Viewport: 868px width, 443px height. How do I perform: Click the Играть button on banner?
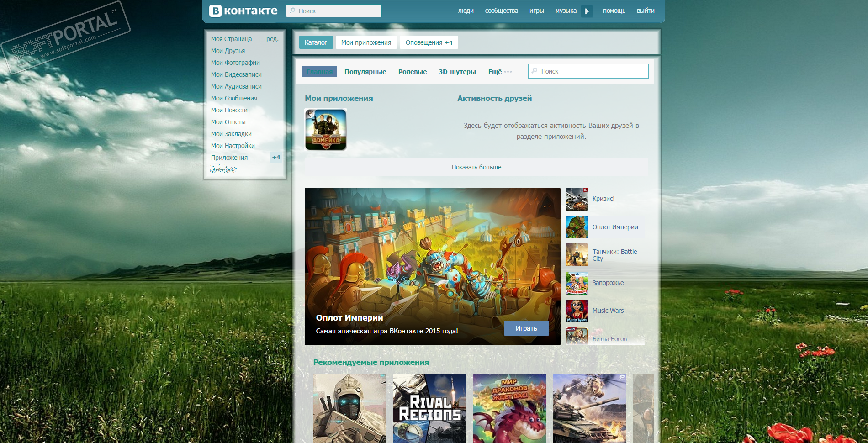pyautogui.click(x=526, y=328)
